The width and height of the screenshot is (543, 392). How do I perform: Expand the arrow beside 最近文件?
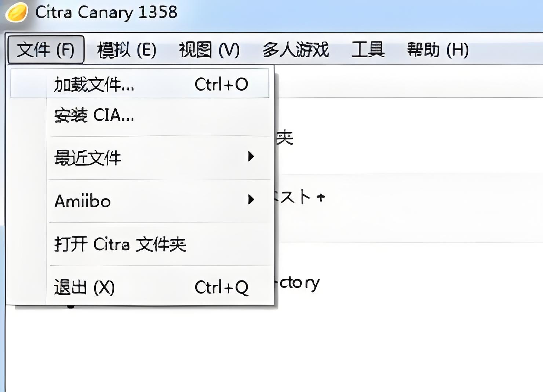coord(251,157)
